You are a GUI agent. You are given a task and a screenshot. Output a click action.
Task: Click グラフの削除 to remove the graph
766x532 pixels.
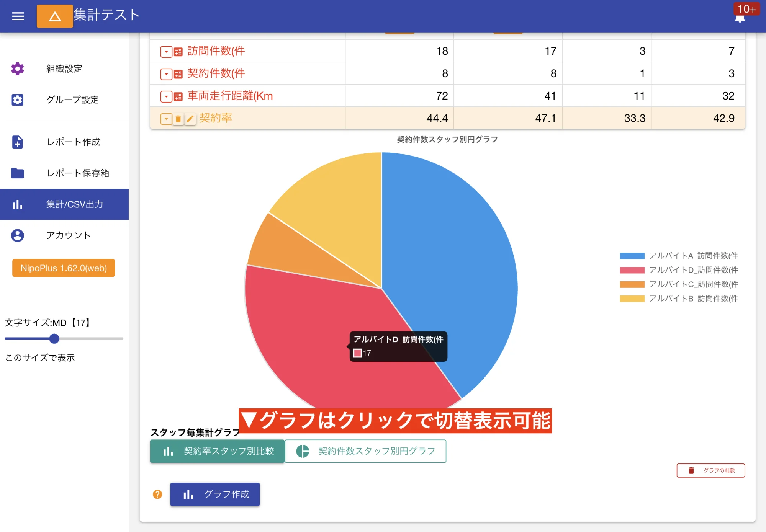coord(710,470)
